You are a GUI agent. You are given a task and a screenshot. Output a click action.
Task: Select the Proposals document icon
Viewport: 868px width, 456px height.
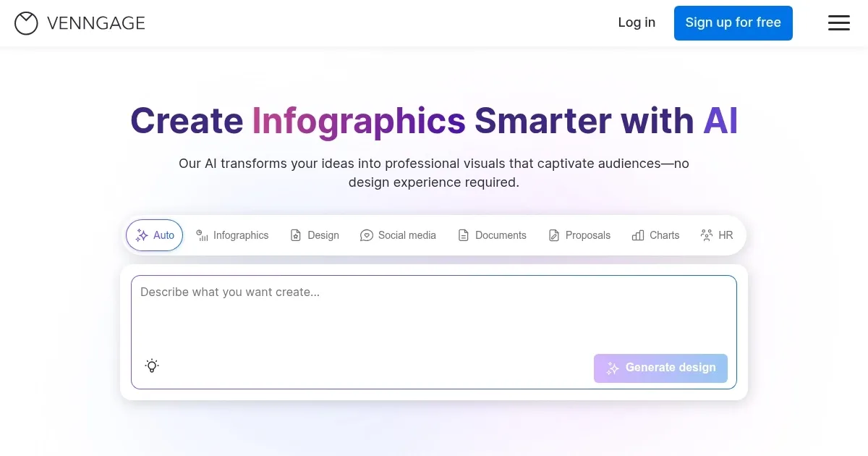tap(554, 235)
